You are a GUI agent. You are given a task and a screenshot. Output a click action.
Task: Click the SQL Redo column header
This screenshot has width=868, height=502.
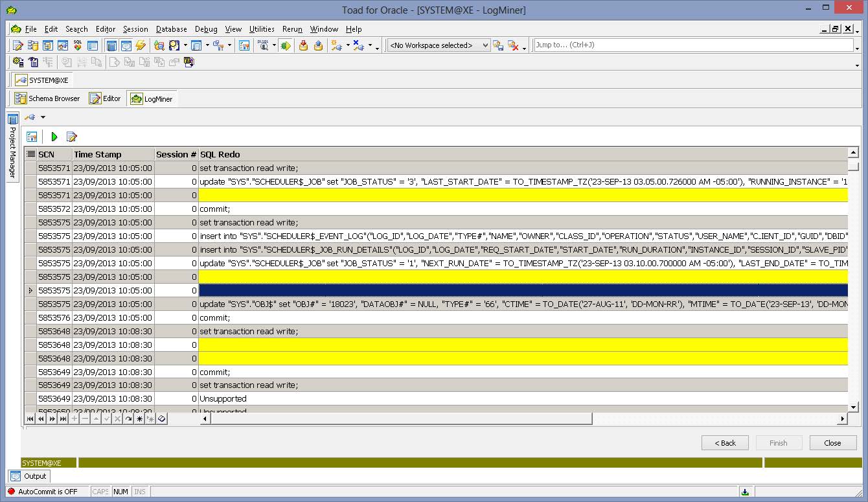point(522,154)
